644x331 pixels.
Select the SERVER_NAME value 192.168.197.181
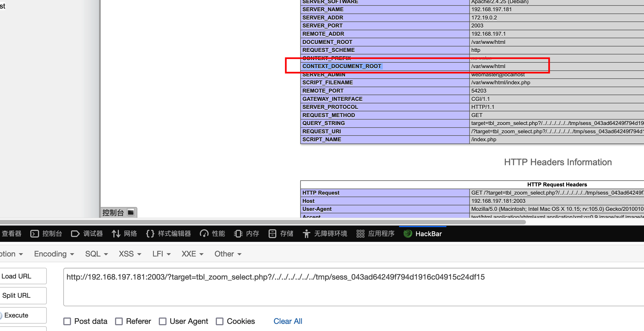tap(492, 9)
